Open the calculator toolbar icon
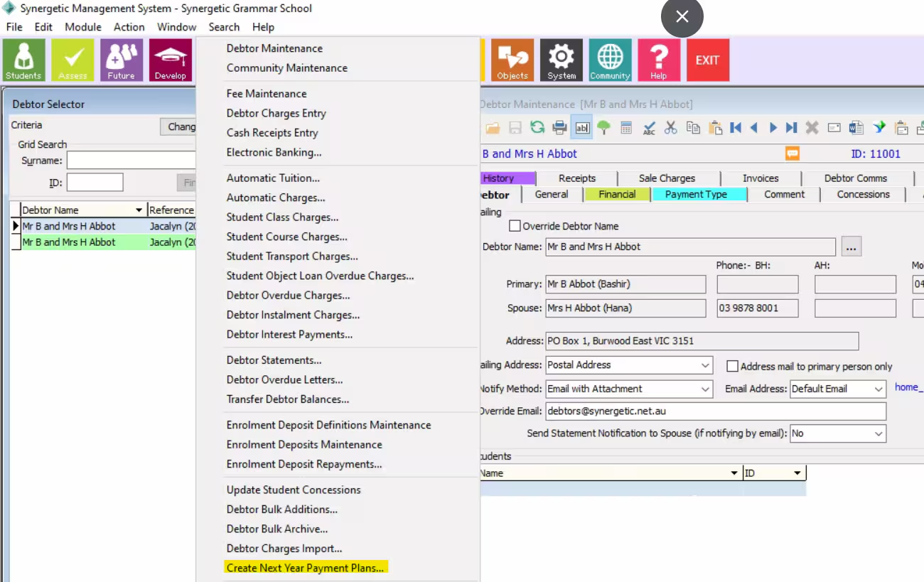The height and width of the screenshot is (582, 924). pos(626,128)
